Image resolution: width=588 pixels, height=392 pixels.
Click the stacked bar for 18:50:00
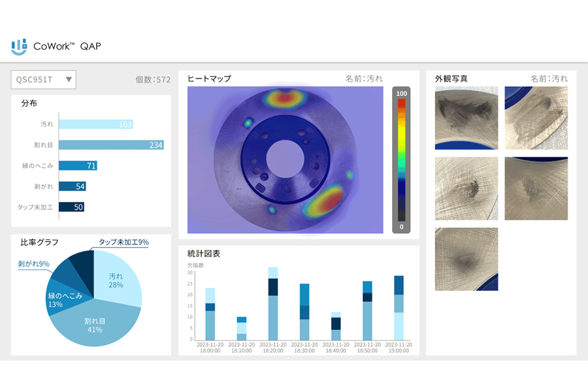tap(367, 311)
